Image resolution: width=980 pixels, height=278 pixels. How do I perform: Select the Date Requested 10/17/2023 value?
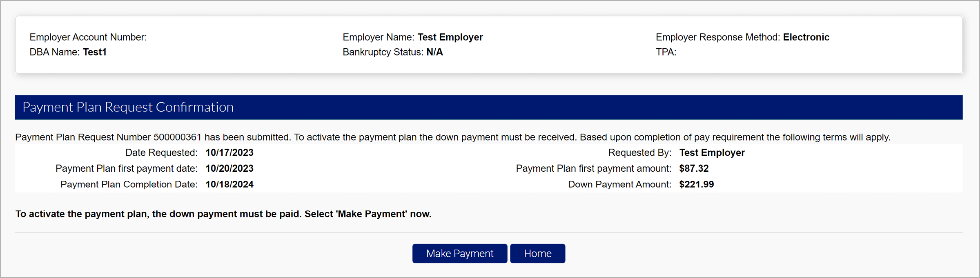pyautogui.click(x=229, y=152)
